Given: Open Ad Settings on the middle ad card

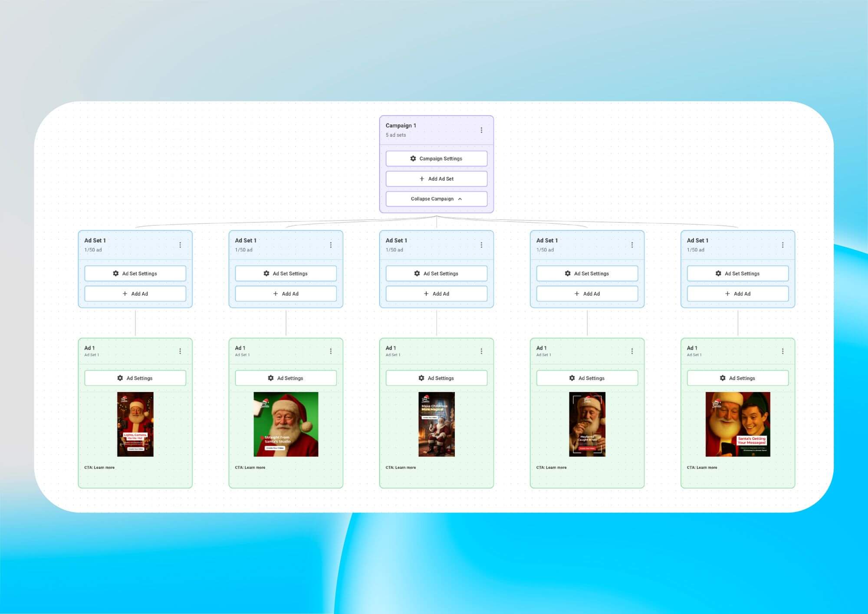Looking at the screenshot, I should pyautogui.click(x=436, y=378).
